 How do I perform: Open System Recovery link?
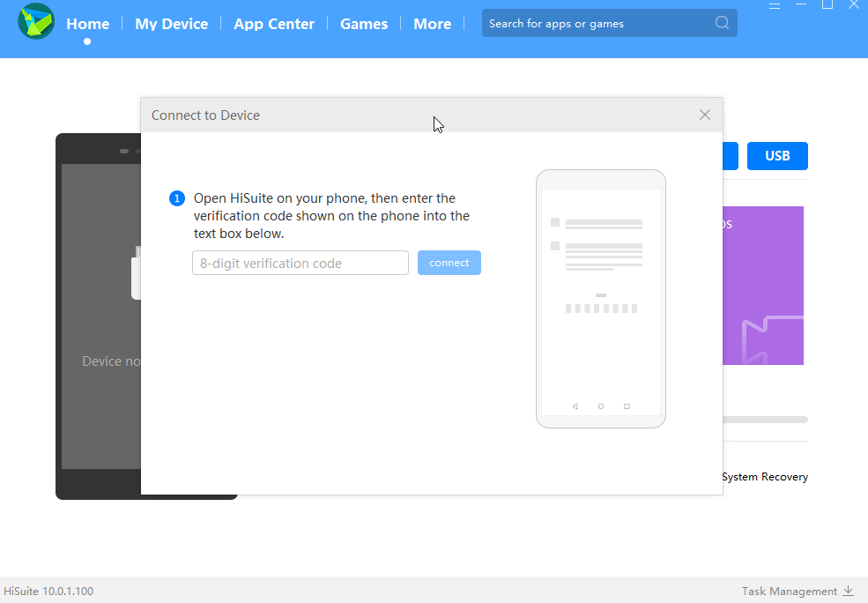[x=765, y=477]
